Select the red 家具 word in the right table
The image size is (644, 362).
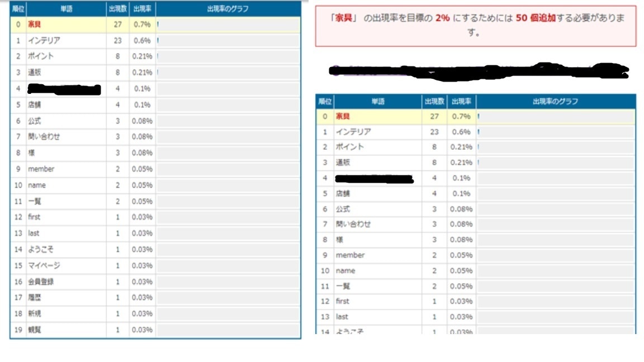pyautogui.click(x=343, y=116)
